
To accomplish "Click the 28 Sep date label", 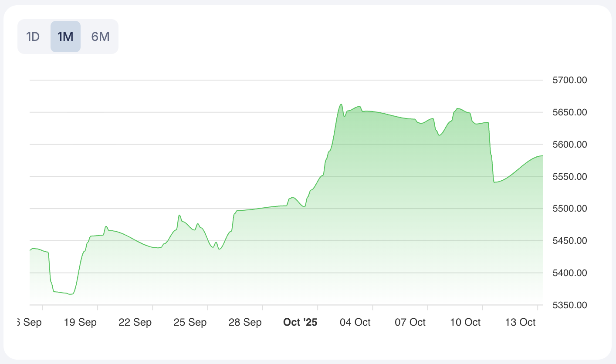I will pos(245,323).
